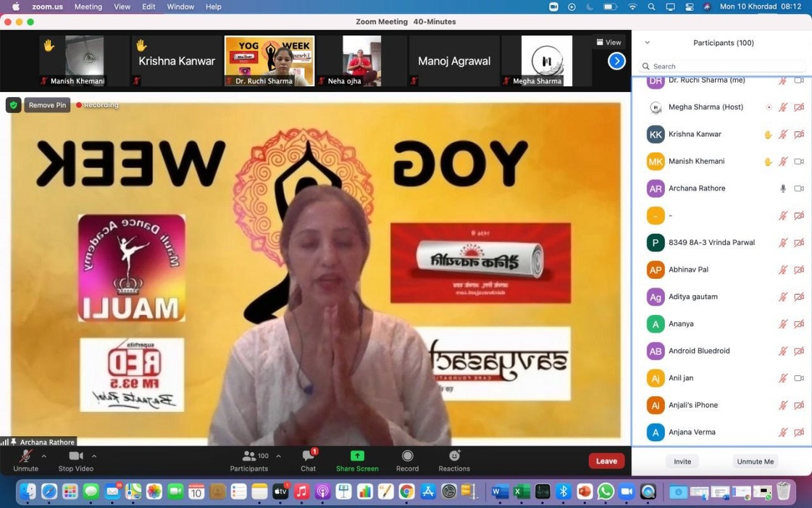Expand video options arrow next to Stop Video
812x508 pixels.
click(x=93, y=456)
